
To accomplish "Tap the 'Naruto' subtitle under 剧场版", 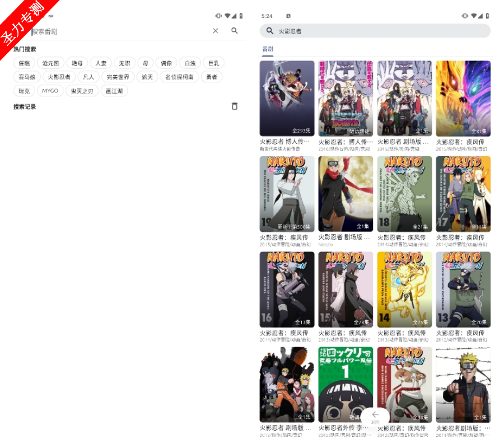I will coord(325,245).
